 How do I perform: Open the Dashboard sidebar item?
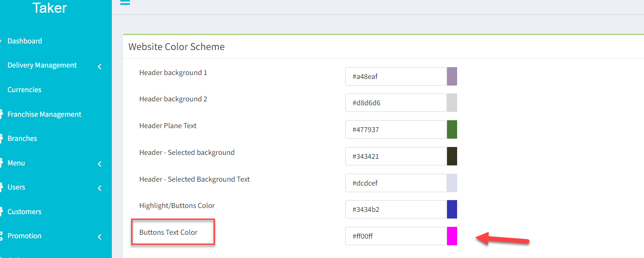pos(25,41)
